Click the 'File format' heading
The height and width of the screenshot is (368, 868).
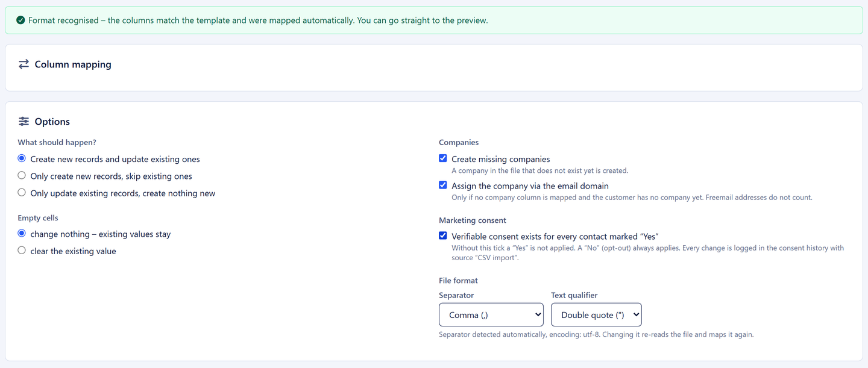(458, 281)
